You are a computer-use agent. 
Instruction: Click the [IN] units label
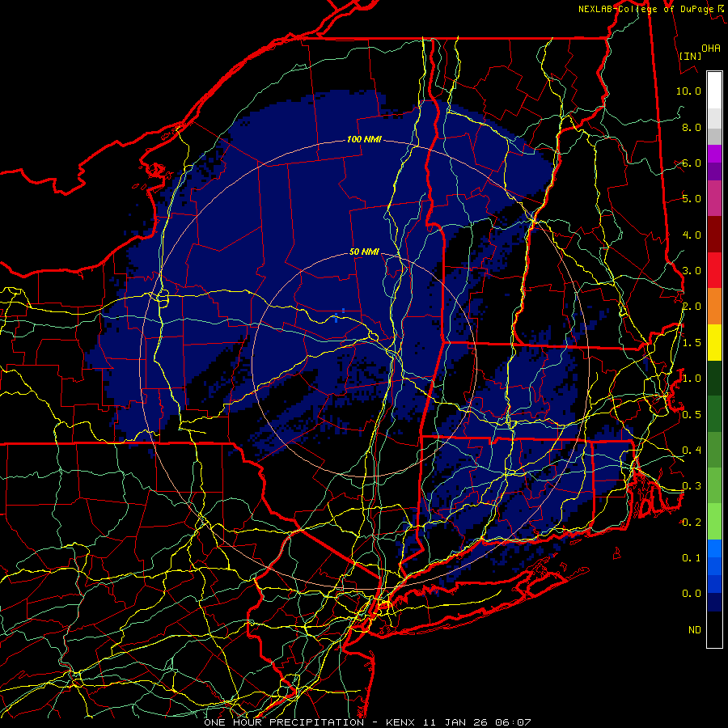(690, 56)
